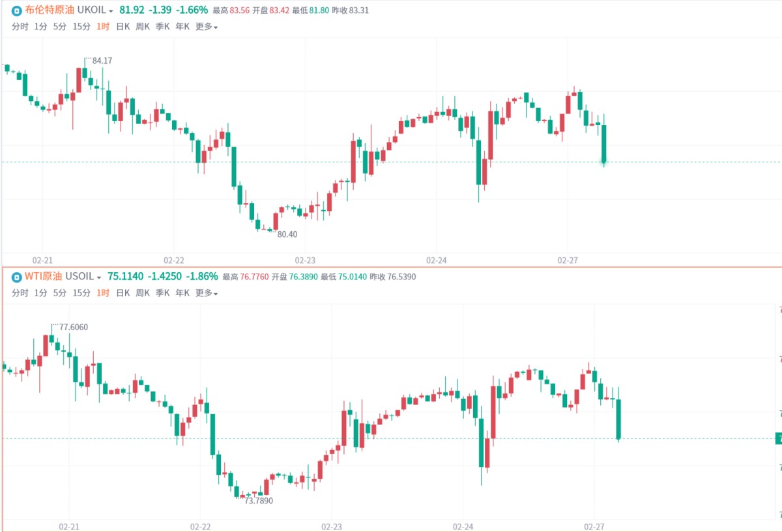The image size is (782, 532).
Task: Select 1时 interval on WTI chart
Action: coord(103,293)
